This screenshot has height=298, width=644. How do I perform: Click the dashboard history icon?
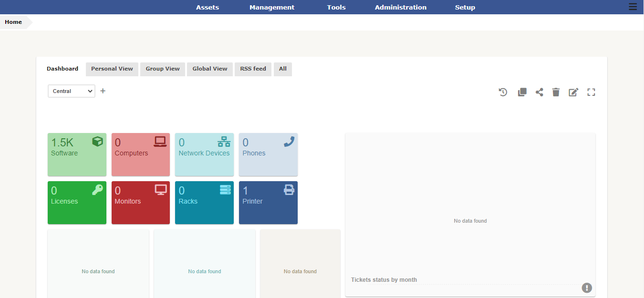click(x=503, y=92)
